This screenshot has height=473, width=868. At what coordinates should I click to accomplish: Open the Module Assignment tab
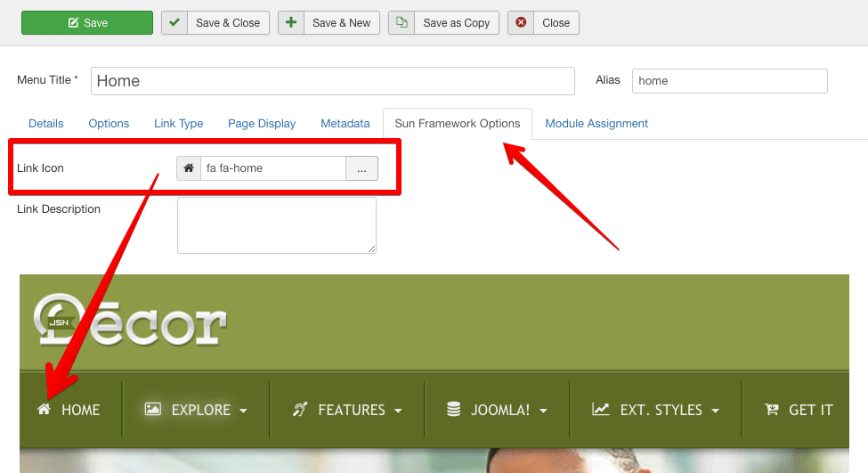pos(596,124)
